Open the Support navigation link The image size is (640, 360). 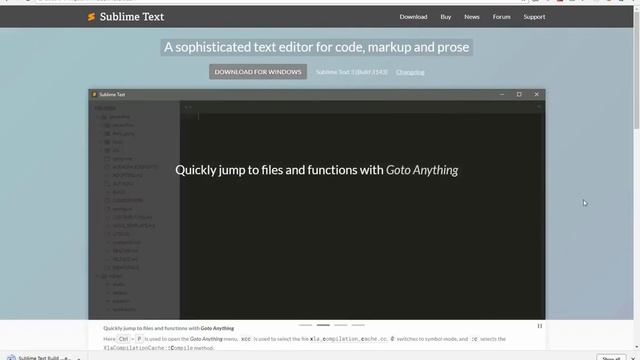[534, 17]
